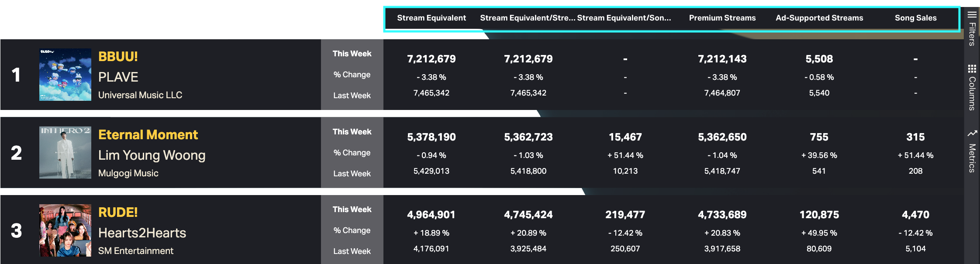Viewport: 980px width, 264px height.
Task: Open the BBUU! song title link
Action: pyautogui.click(x=118, y=57)
